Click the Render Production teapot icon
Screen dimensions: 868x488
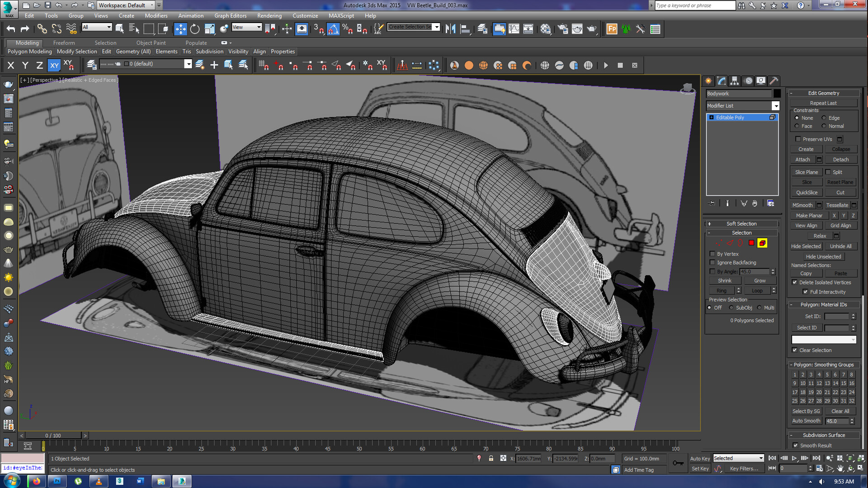click(591, 29)
